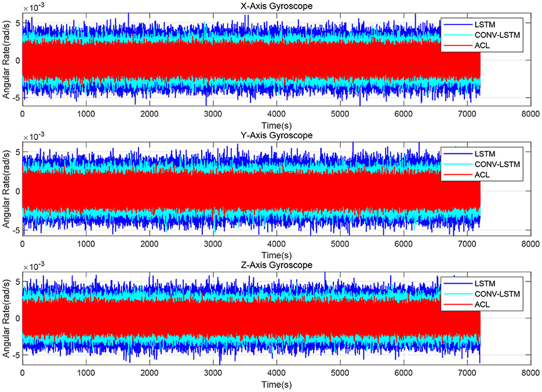
Task: Select LSTM legend entry in Y-Axis plot
Action: point(470,153)
